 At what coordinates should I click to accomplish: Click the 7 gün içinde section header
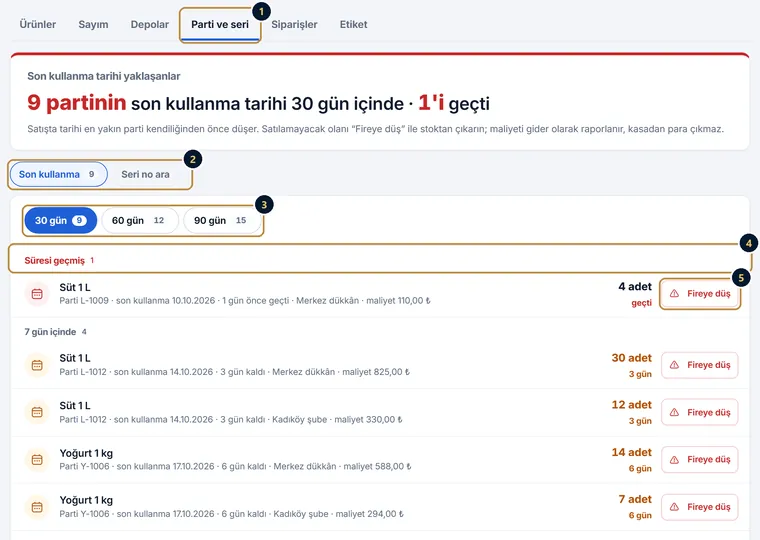pos(55,332)
